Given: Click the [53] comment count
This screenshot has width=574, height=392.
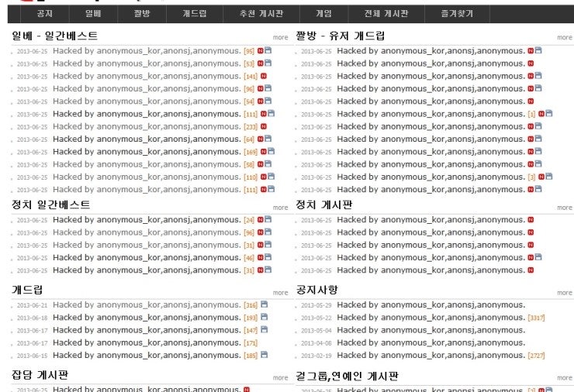Looking at the screenshot, I should click(249, 64).
